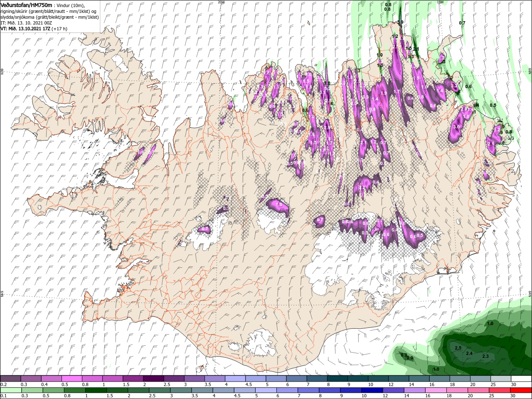532x399 pixels.
Task: Click the title text Veðurstofan/HM750m
Action: pyautogui.click(x=26, y=5)
